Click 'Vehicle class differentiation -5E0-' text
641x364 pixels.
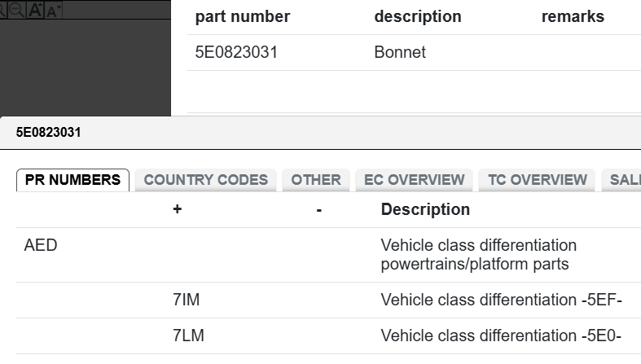pos(501,335)
